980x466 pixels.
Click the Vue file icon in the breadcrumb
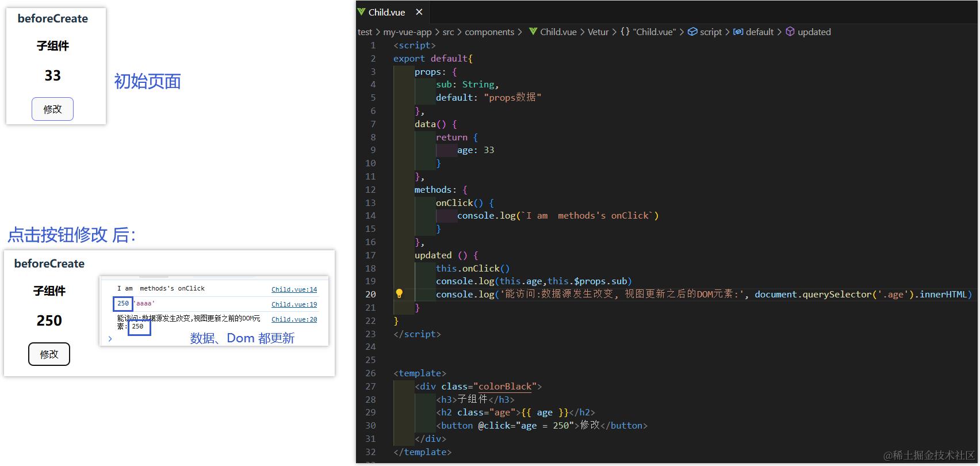coord(533,32)
